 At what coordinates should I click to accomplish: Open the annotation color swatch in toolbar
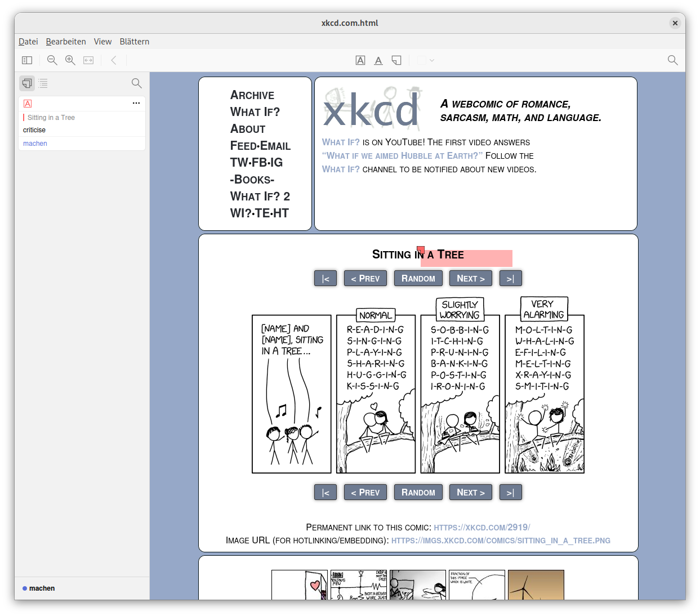(421, 60)
